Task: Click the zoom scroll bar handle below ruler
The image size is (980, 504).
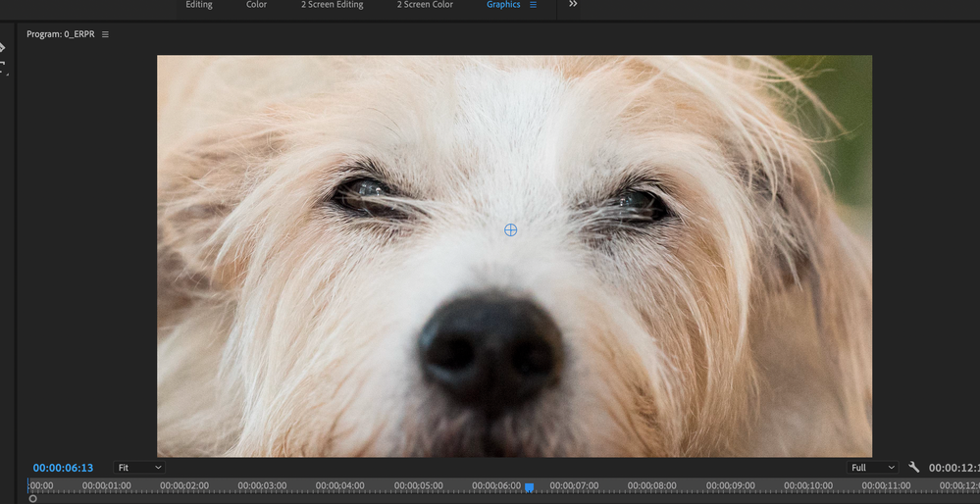Action: 33,498
